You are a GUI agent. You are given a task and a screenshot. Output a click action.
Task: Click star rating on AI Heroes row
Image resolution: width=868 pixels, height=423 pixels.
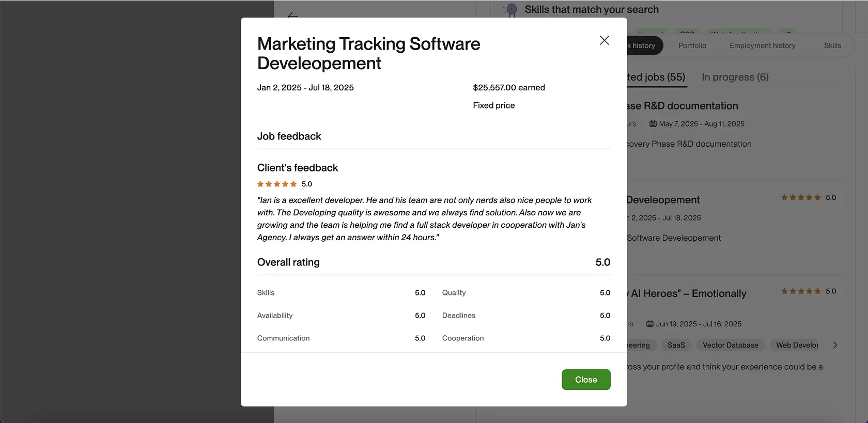[x=801, y=291]
